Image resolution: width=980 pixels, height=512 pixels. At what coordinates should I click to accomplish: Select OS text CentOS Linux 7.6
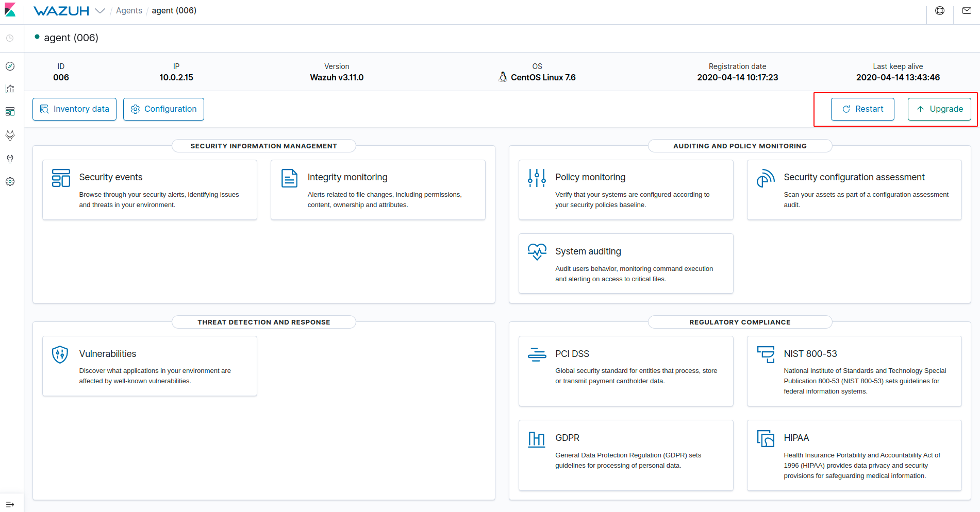coord(543,78)
